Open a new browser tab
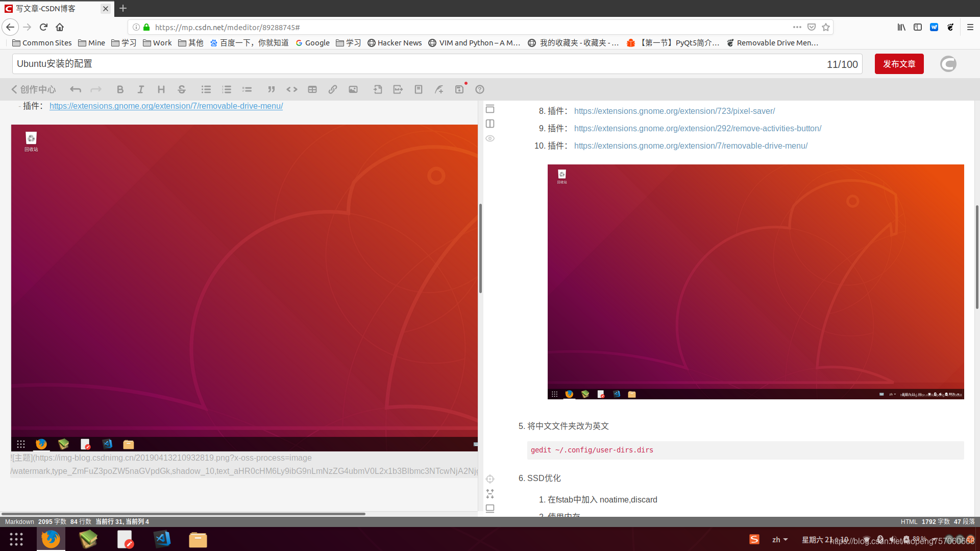 click(x=123, y=8)
